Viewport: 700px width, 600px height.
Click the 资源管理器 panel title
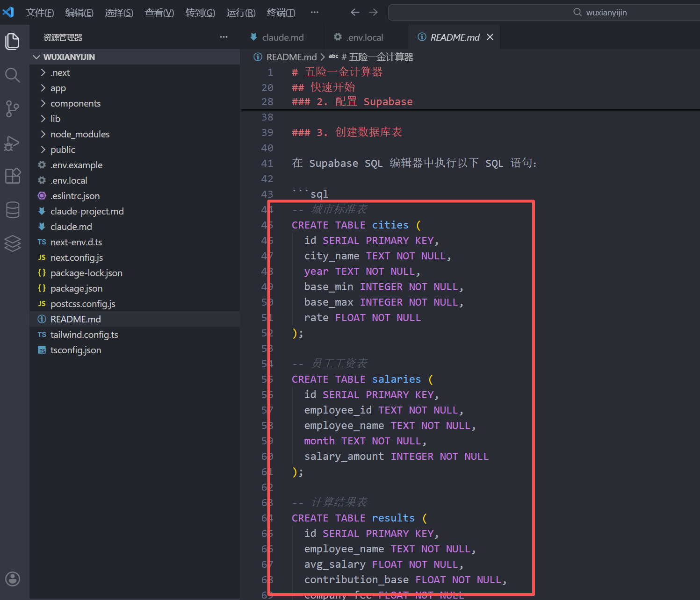(x=63, y=37)
